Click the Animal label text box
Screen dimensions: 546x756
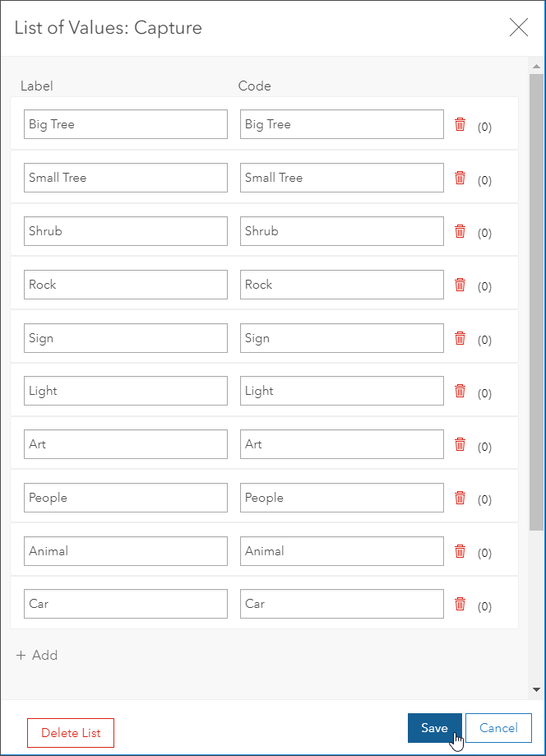click(126, 551)
